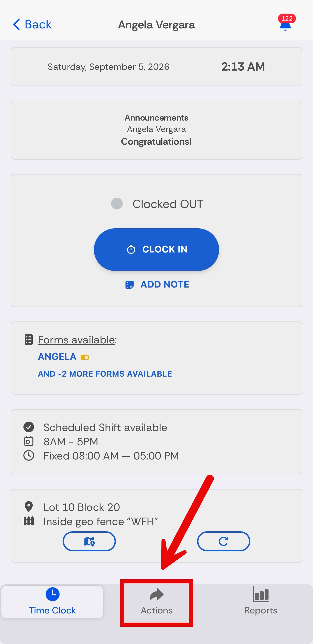313x644 pixels.
Task: Open Angela Vergara announcement link
Action: 156,129
